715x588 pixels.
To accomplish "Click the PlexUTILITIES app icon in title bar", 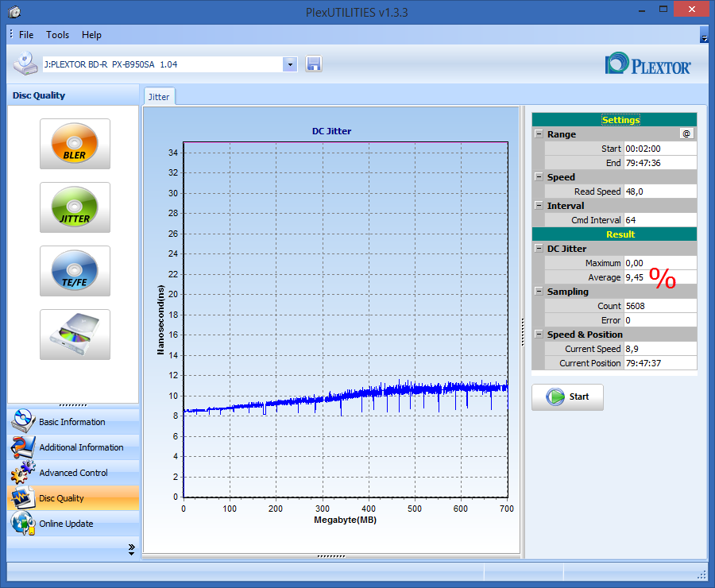I will click(x=14, y=12).
